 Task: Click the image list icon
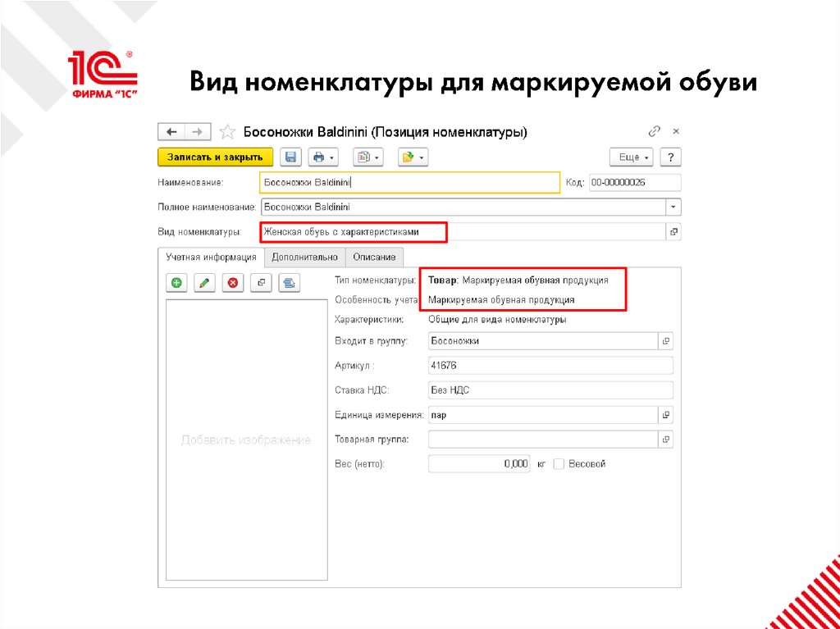click(290, 283)
